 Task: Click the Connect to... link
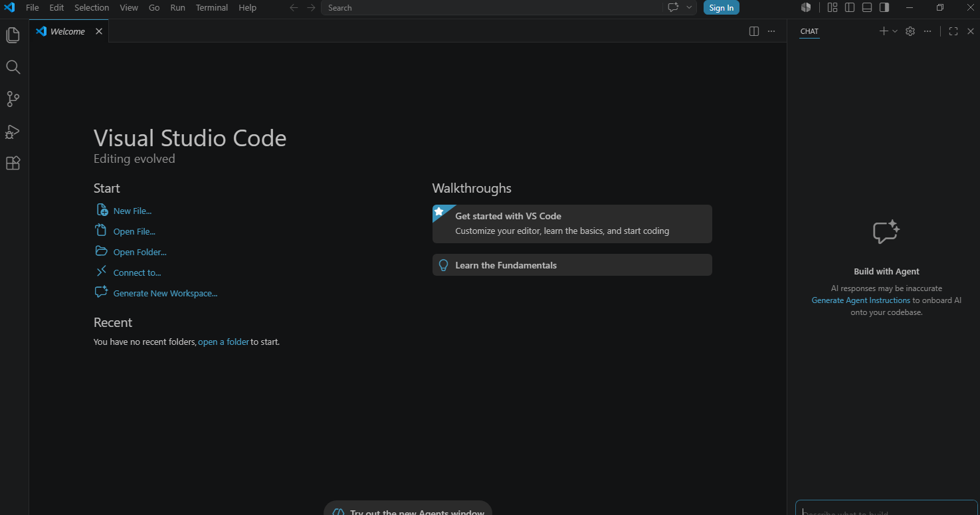(x=138, y=272)
